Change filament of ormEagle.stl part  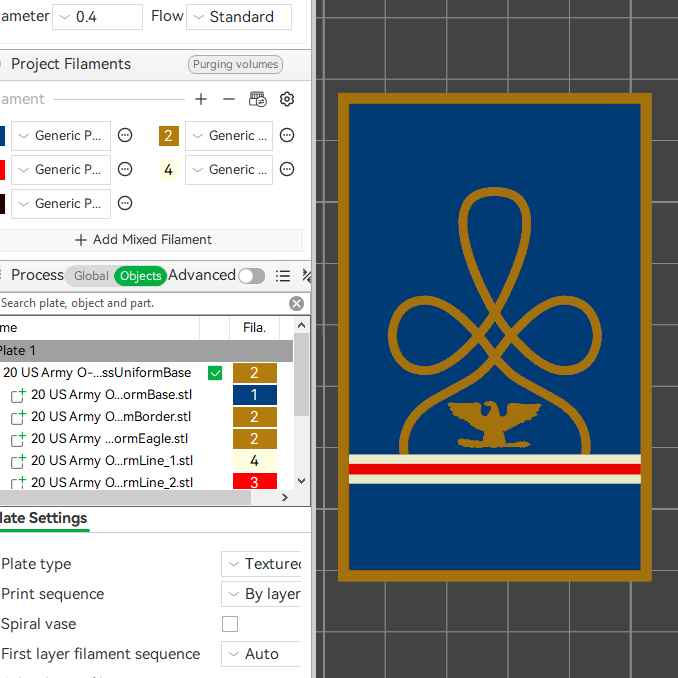pos(255,439)
